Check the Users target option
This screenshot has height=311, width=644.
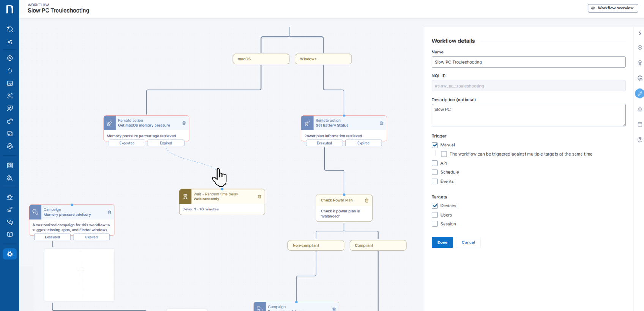[435, 215]
